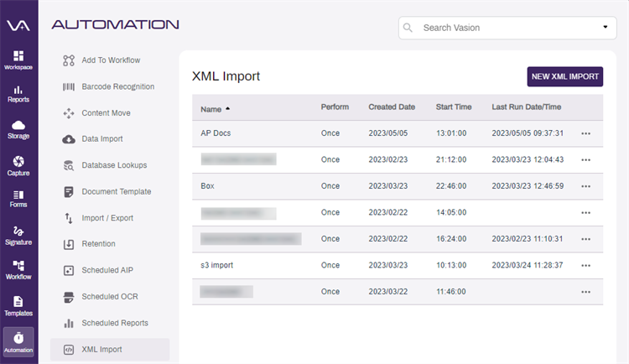Open the Capture module

[18, 166]
